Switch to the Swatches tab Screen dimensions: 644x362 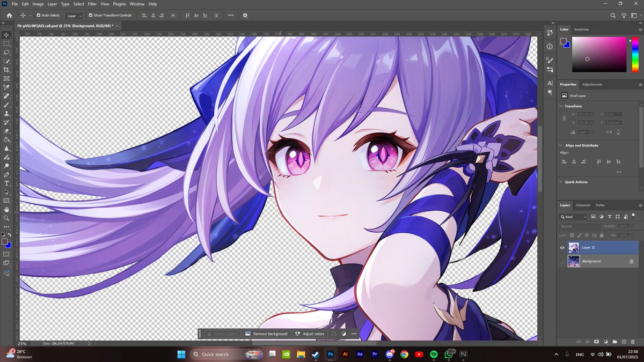581,29
